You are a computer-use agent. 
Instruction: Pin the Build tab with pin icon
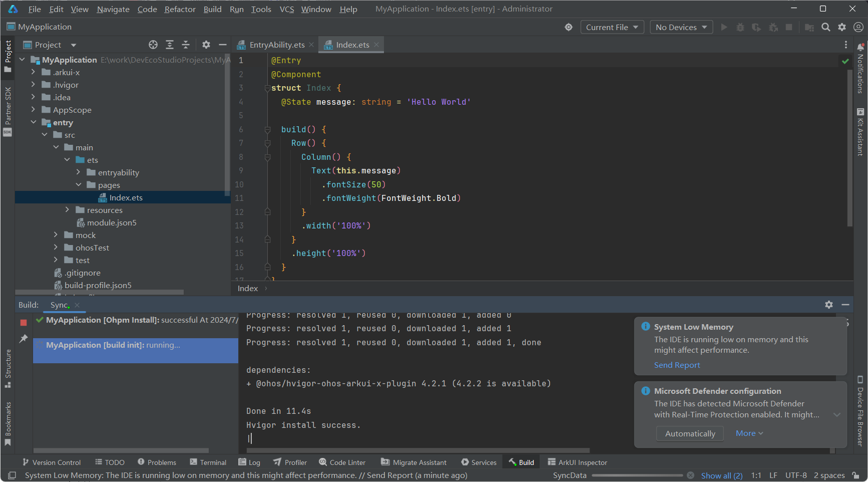pyautogui.click(x=24, y=339)
